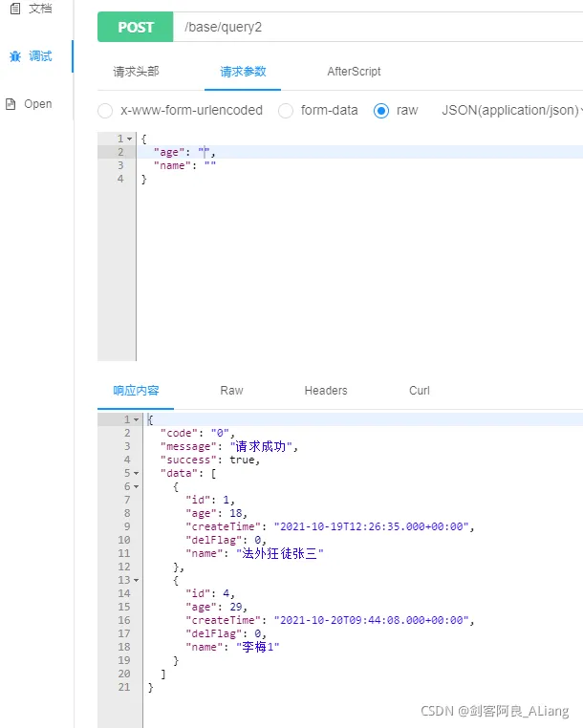Collapse the data array fold at line 5
583x728 pixels.
[136, 473]
